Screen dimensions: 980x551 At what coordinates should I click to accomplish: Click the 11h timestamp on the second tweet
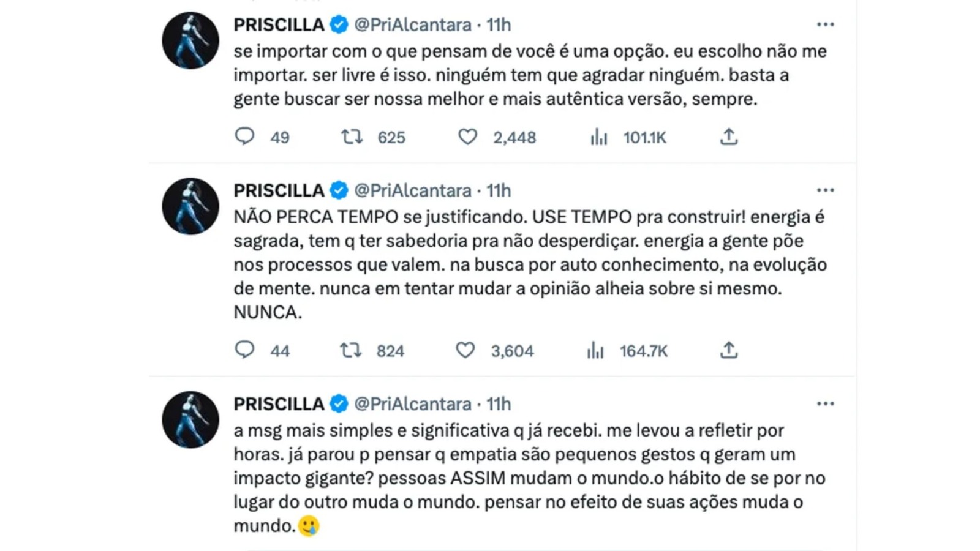[x=499, y=191]
